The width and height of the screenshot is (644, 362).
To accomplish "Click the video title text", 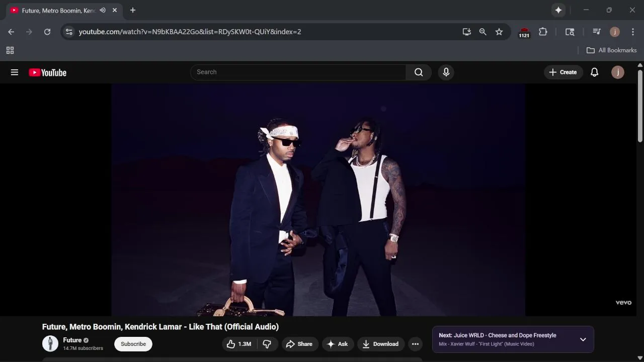I will click(160, 327).
